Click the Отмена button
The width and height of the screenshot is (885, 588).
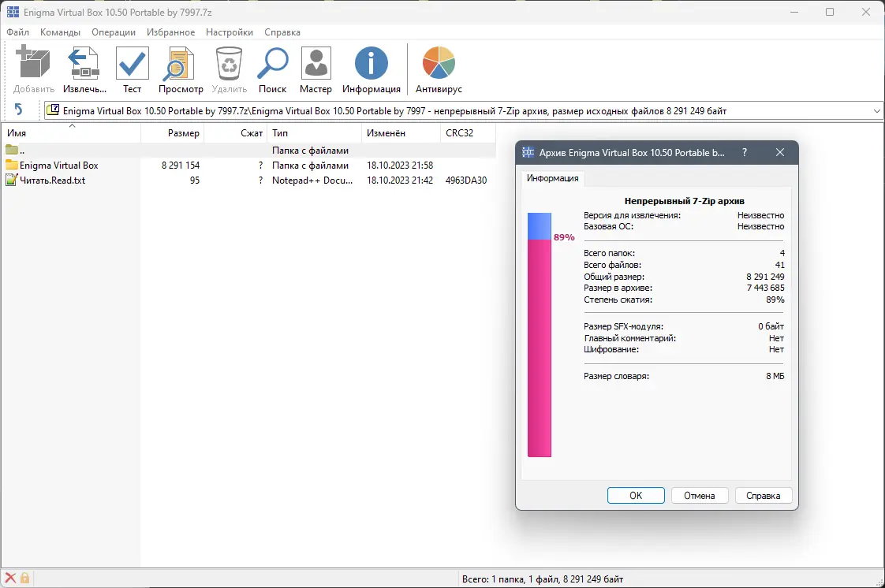[x=700, y=496]
